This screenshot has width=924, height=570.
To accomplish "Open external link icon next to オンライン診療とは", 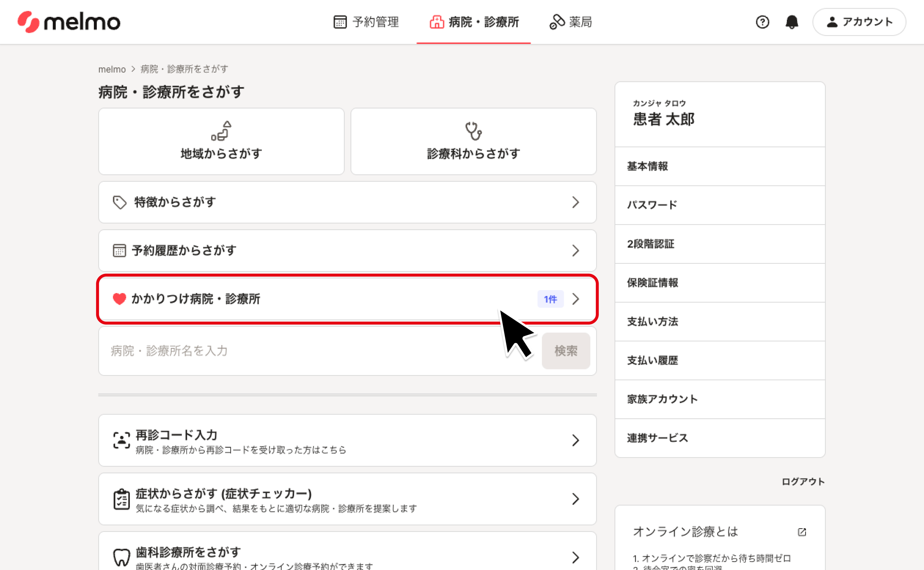I will click(802, 532).
